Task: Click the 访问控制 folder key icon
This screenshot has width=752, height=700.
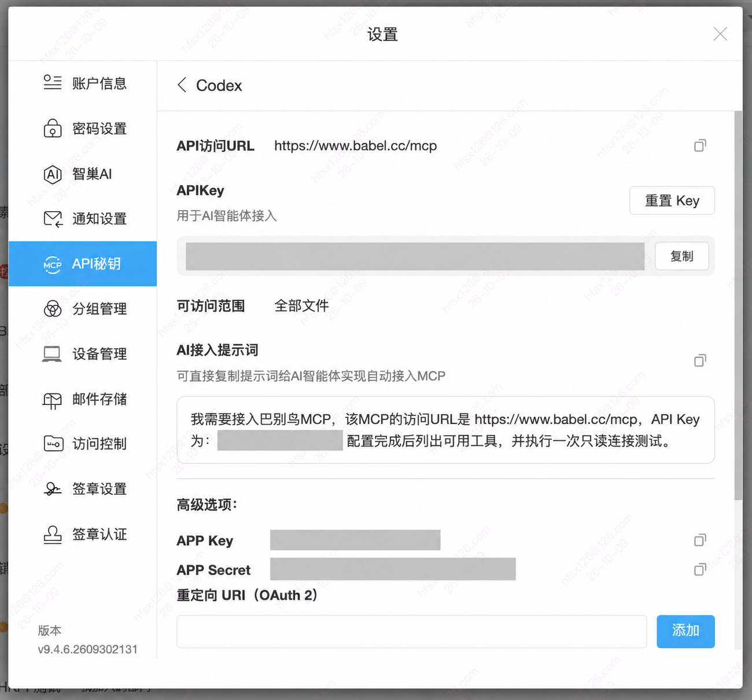Action: click(53, 444)
